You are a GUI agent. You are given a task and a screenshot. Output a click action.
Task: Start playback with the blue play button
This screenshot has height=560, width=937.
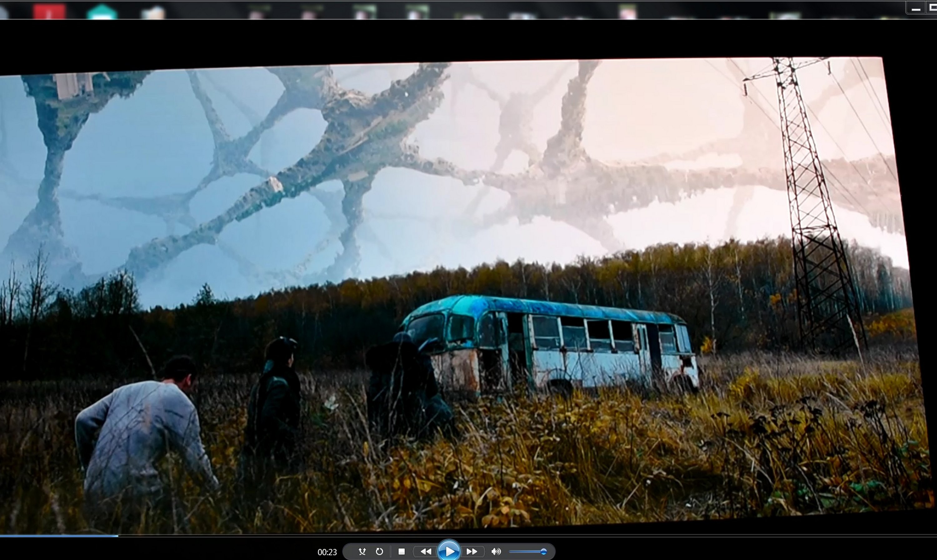[x=449, y=551]
